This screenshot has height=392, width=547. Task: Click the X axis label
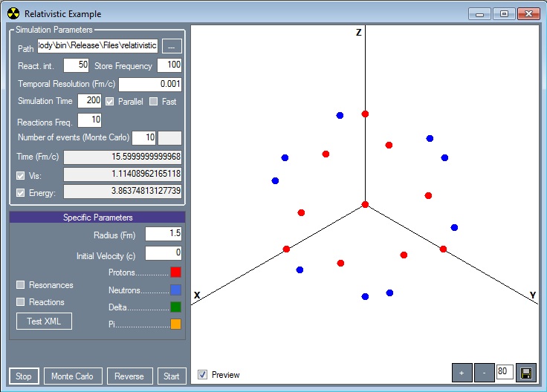point(197,295)
